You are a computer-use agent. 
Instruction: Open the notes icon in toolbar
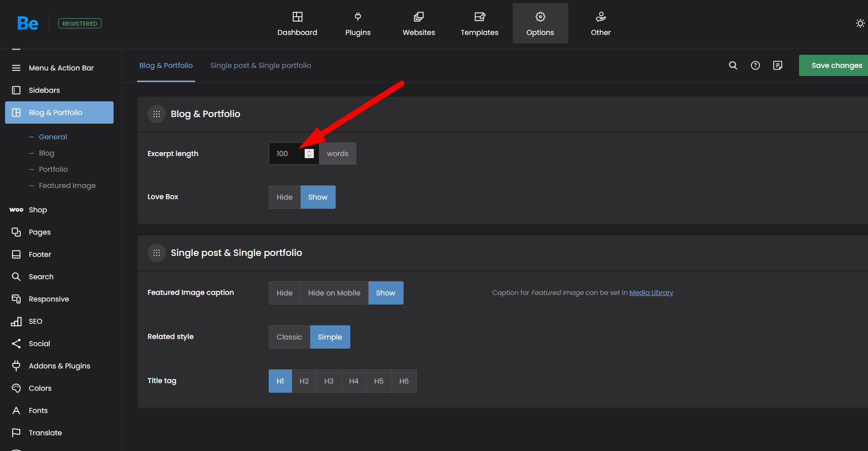(x=778, y=65)
